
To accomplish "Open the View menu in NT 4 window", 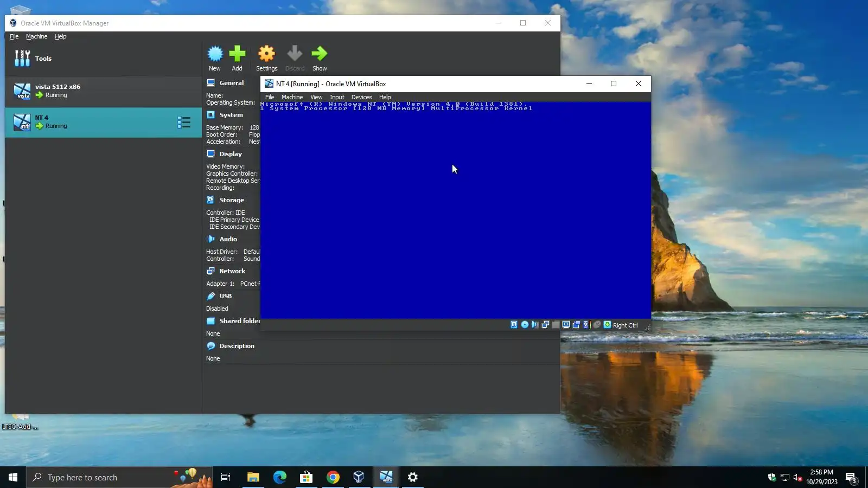I will [x=316, y=97].
